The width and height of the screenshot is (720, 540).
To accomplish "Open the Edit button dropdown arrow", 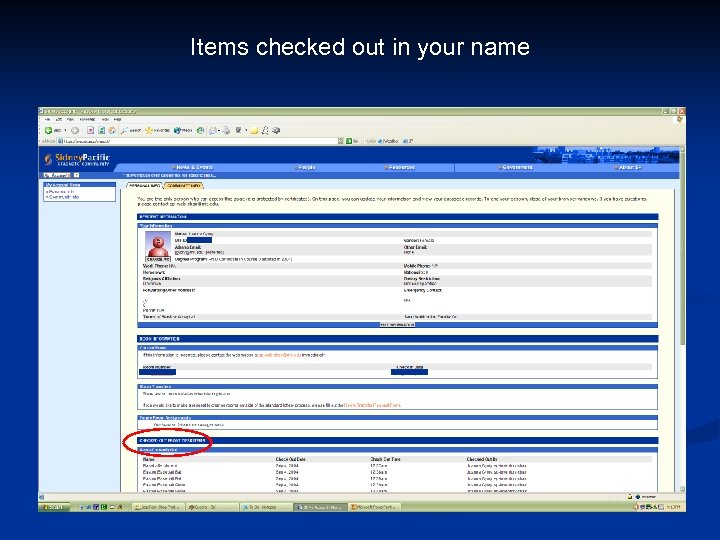I will (x=246, y=130).
